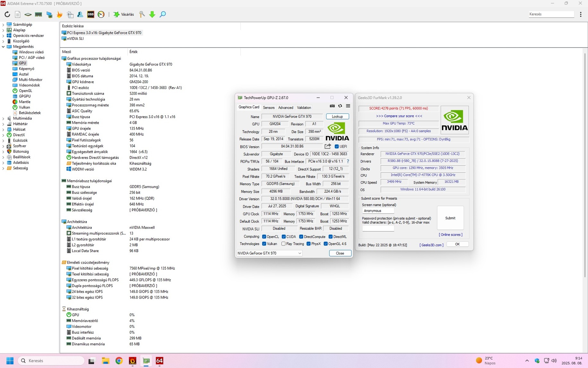Open FurMark from the taskbar
Screen dimensions: 588x368
pos(133,361)
